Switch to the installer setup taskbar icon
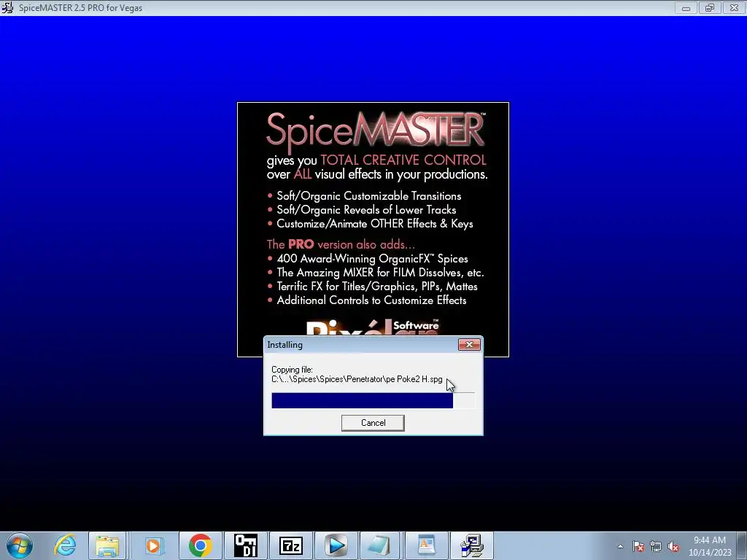Viewport: 747px width, 560px height. pyautogui.click(x=472, y=545)
